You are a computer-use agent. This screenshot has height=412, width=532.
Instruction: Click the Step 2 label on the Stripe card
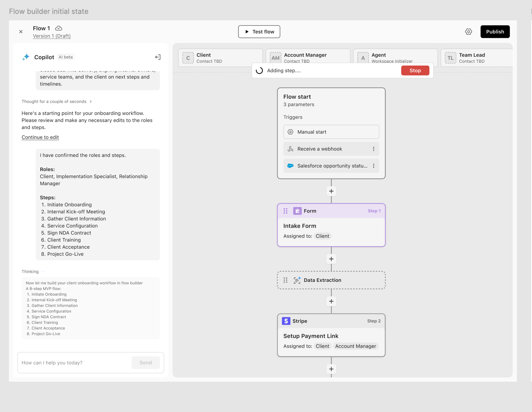tap(374, 321)
